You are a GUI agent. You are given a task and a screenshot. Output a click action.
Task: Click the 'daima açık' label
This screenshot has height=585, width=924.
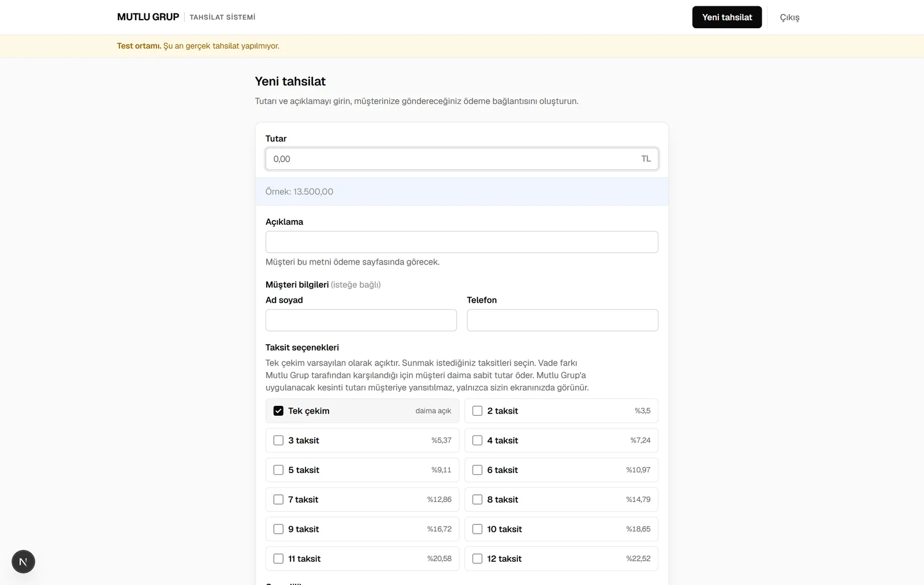[x=433, y=411]
